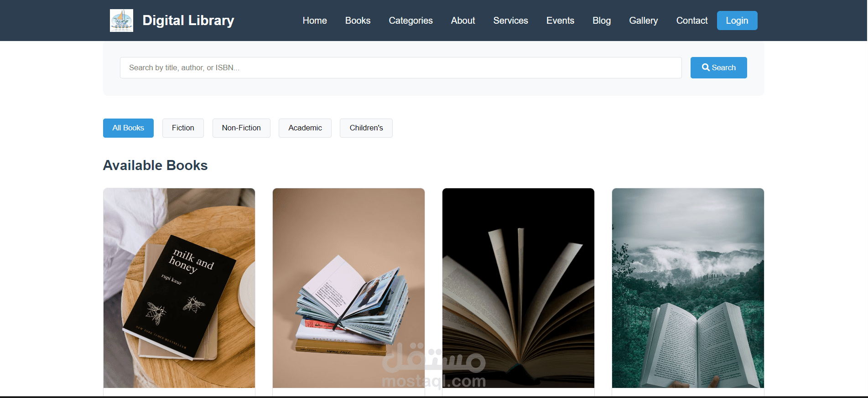Click the Digital Library logo image

pos(121,21)
